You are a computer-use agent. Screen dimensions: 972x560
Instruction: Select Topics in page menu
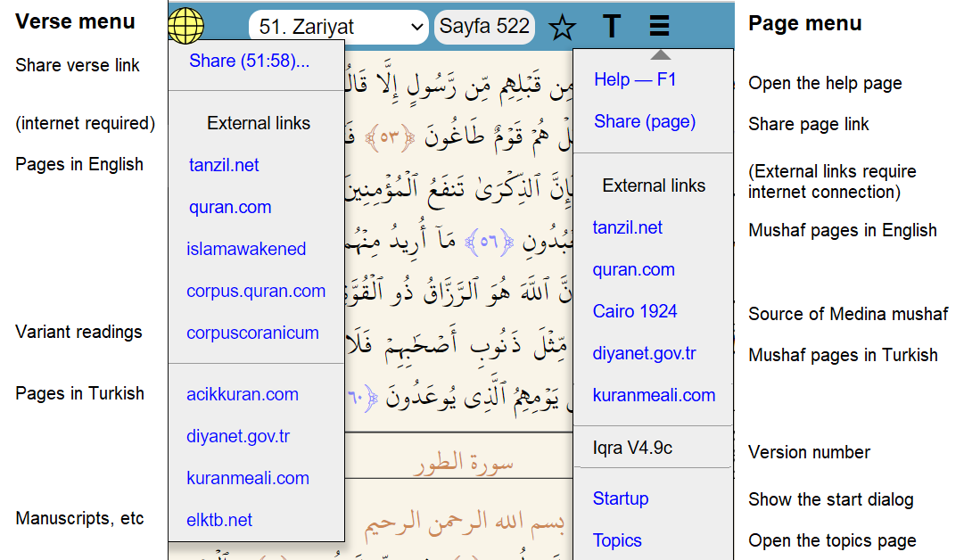[617, 540]
